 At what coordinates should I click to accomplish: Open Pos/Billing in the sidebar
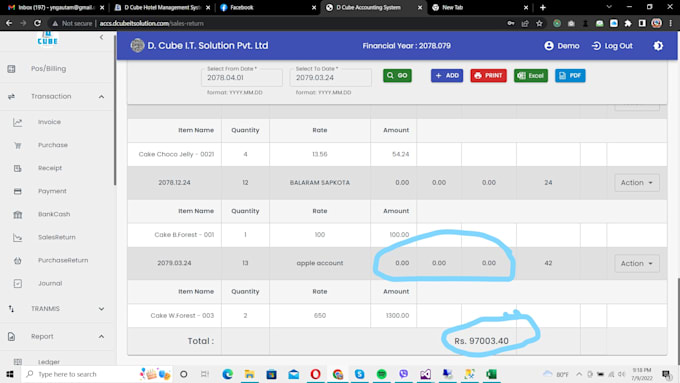(48, 69)
